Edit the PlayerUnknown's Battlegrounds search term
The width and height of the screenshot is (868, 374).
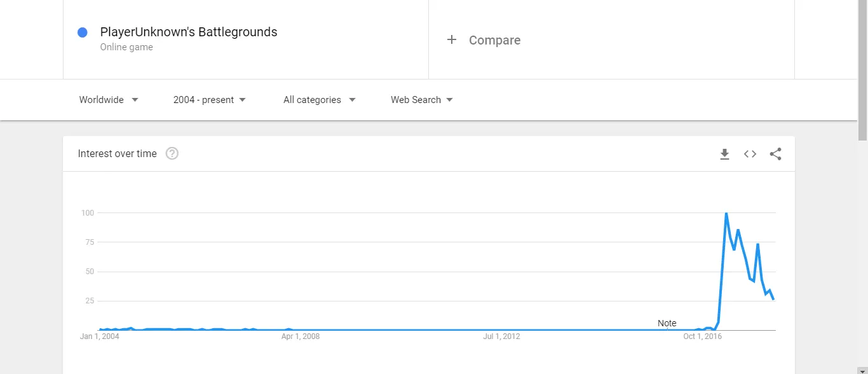click(x=189, y=32)
